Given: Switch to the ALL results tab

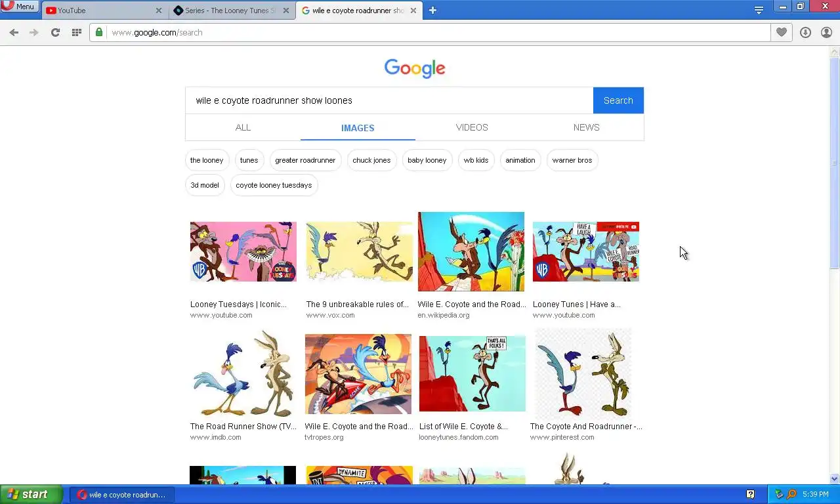Looking at the screenshot, I should click(243, 127).
